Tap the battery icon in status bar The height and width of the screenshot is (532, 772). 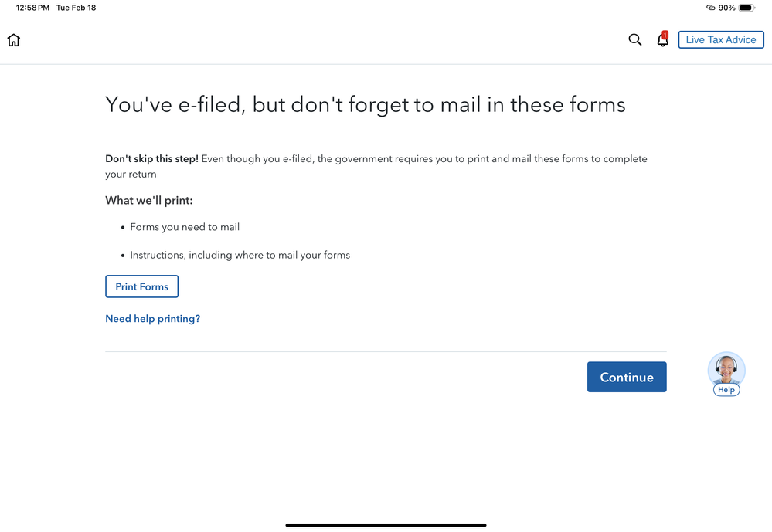pos(746,8)
